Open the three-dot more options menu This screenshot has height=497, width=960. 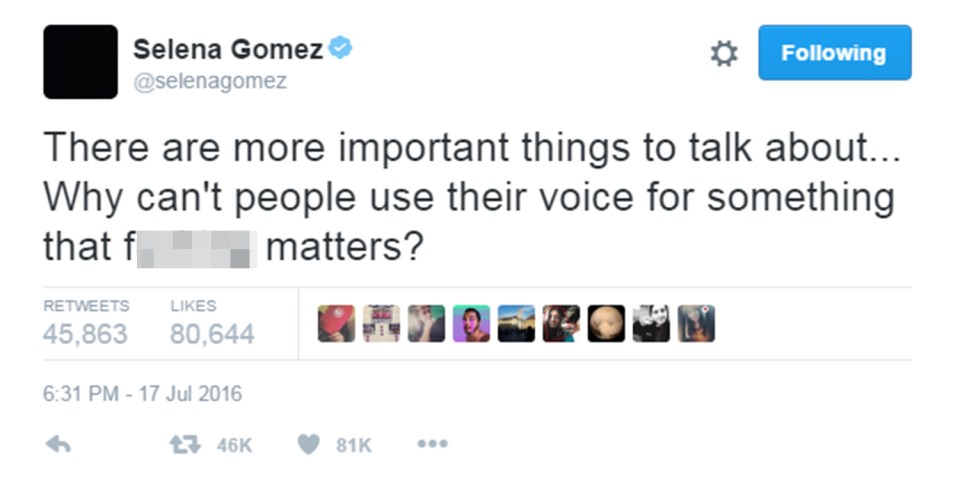[x=432, y=444]
